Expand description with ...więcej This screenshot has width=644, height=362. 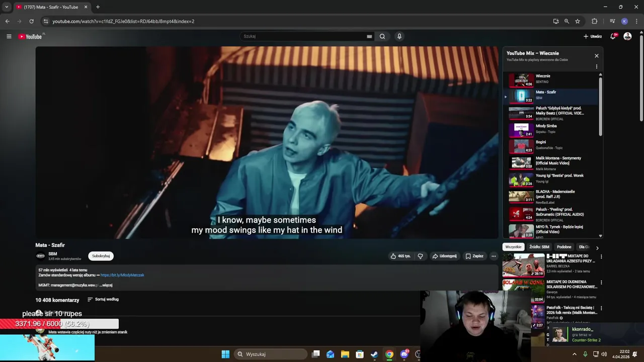click(x=106, y=285)
